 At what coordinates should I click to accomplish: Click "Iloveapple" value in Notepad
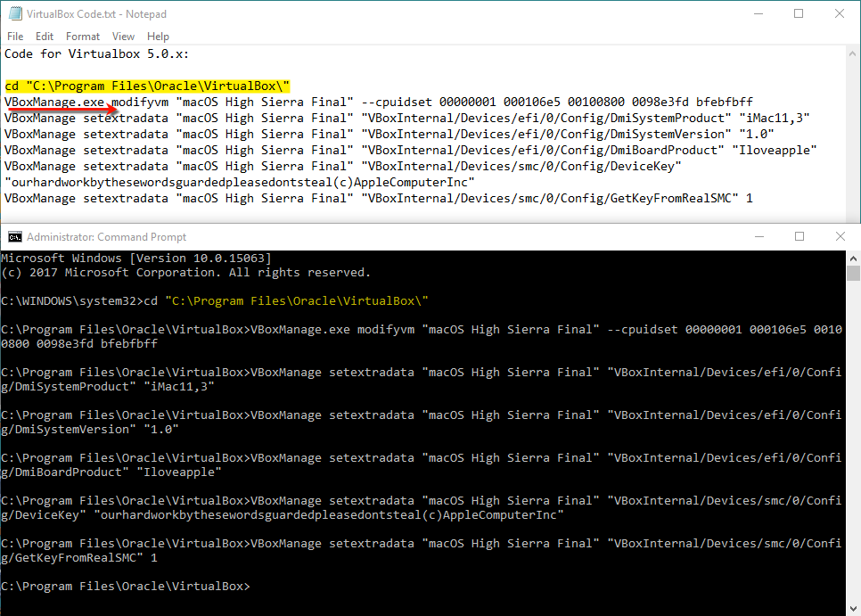(775, 151)
